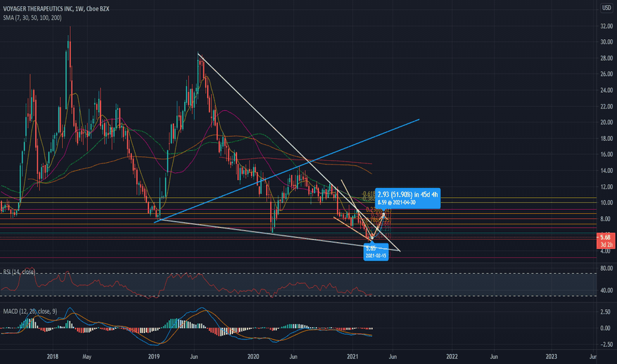The height and width of the screenshot is (364, 617).
Task: Click the 24.00 price axis label
Action: point(606,90)
